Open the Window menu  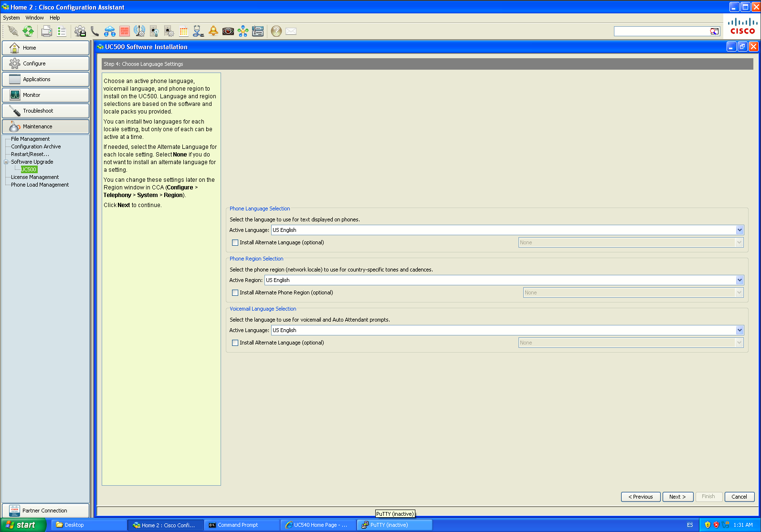pos(34,18)
